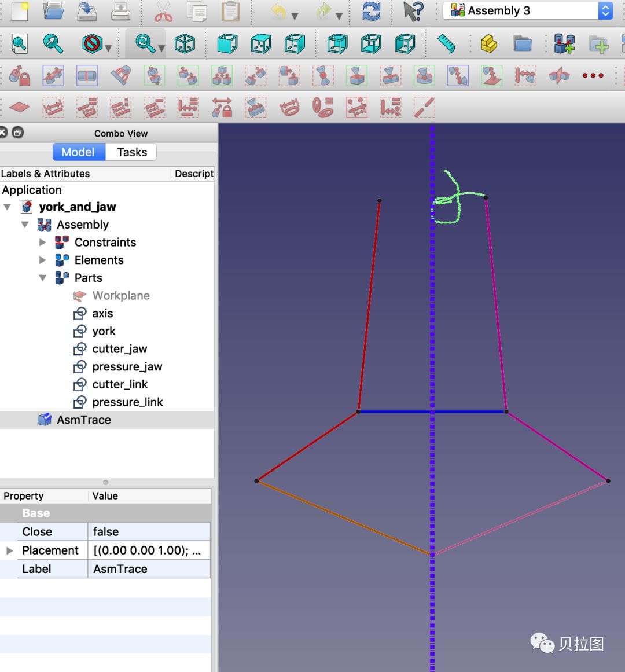Image resolution: width=625 pixels, height=672 pixels.
Task: Switch to the Model tab
Action: [x=79, y=152]
